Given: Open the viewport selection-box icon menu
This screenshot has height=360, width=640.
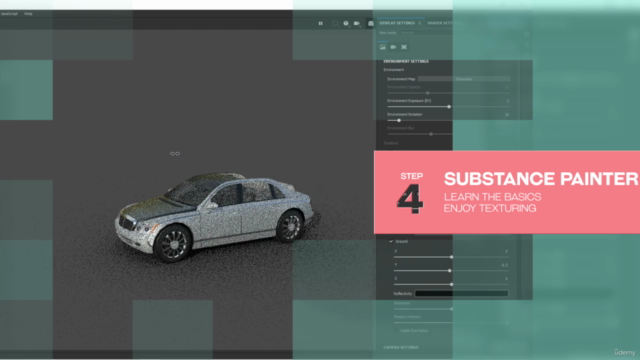Looking at the screenshot, I should (x=335, y=23).
